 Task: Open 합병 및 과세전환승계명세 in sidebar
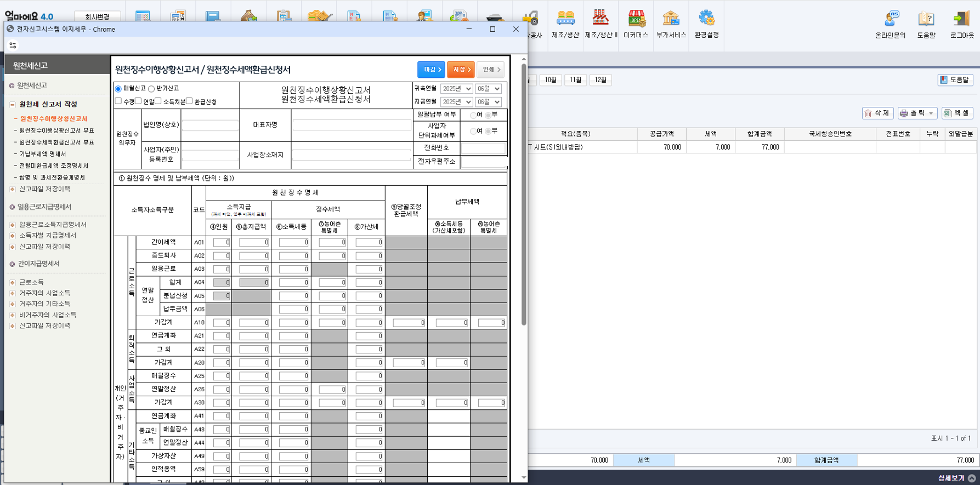[x=52, y=178]
